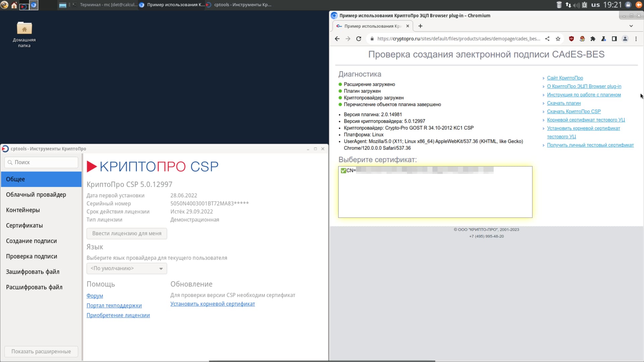Image resolution: width=644 pixels, height=362 pixels.
Task: Open the Chromium three-dot menu
Action: tap(636, 39)
